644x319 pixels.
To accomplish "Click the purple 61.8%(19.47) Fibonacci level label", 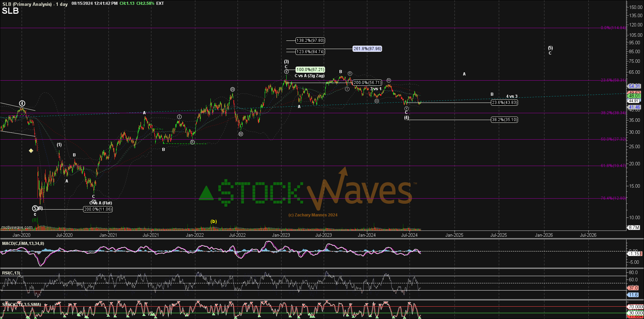I will 613,166.
